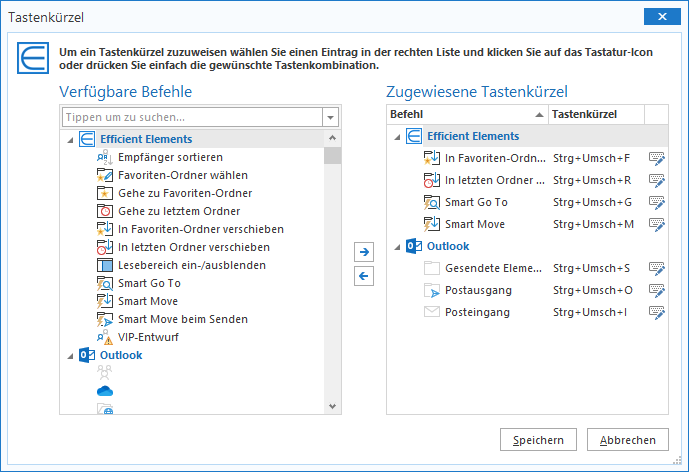The image size is (689, 472).
Task: Click the Abbrechen button
Action: [x=628, y=440]
